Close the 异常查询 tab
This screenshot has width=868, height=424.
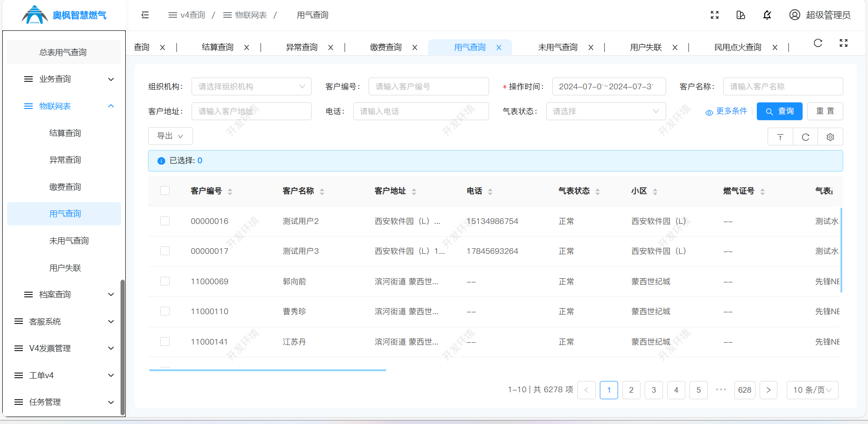click(331, 47)
